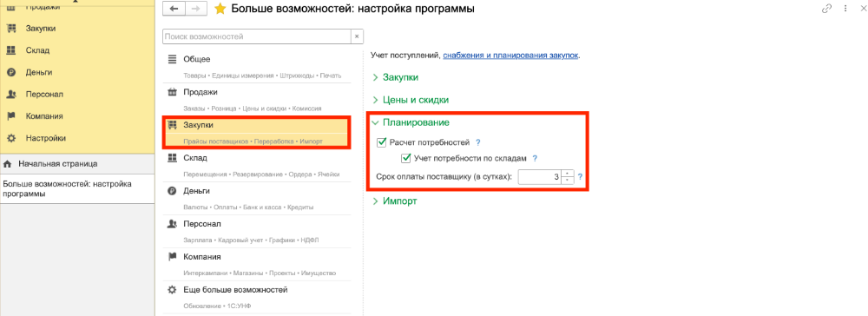The width and height of the screenshot is (868, 316).
Task: Click the Деньги ruble icon in sidebar
Action: (10, 73)
